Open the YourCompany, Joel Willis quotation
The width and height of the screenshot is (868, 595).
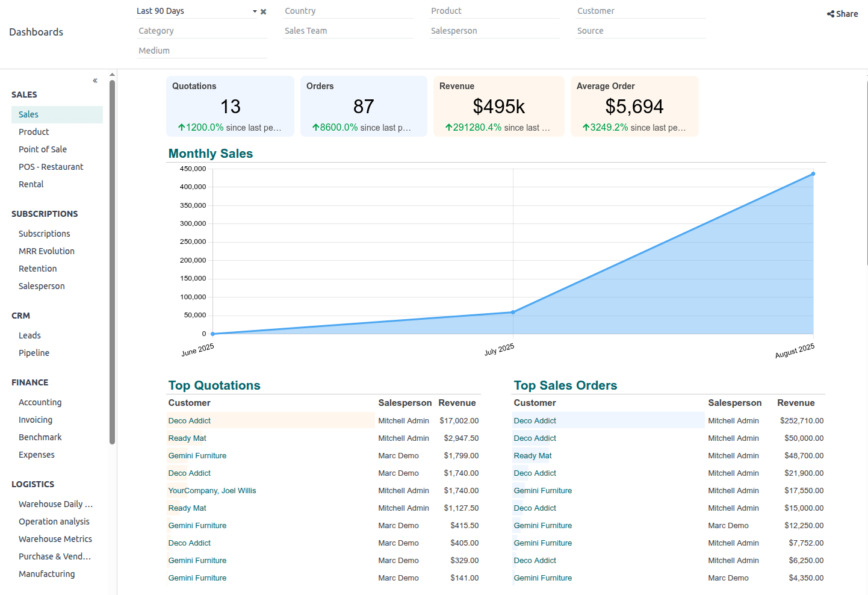click(212, 490)
